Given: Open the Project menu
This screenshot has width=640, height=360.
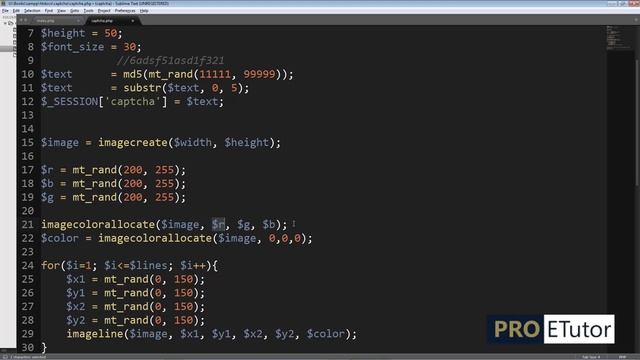Looking at the screenshot, I should pos(104,11).
